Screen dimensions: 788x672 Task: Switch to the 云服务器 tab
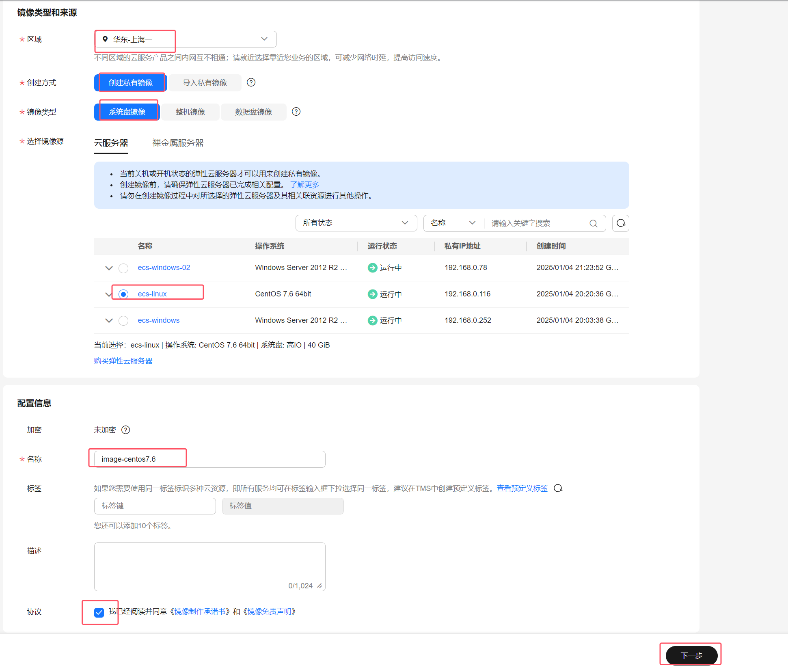pos(111,143)
